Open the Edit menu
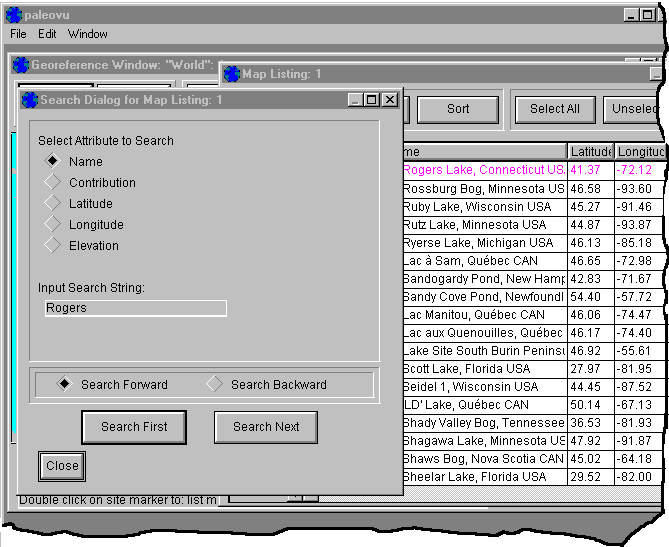Screen dimensions: 669x547 (47, 34)
